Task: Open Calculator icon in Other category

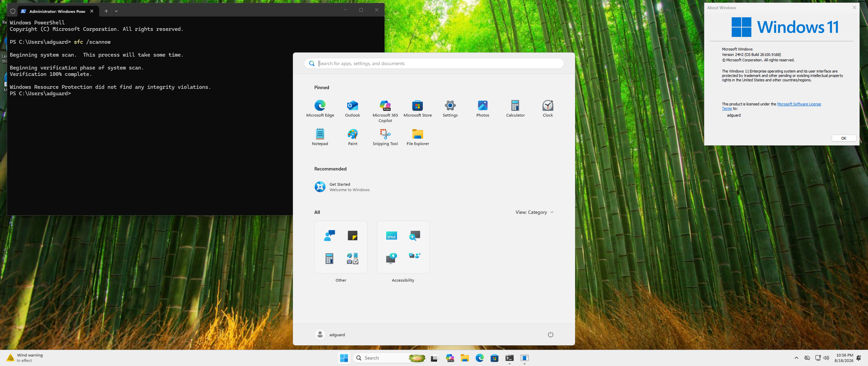Action: pyautogui.click(x=329, y=259)
